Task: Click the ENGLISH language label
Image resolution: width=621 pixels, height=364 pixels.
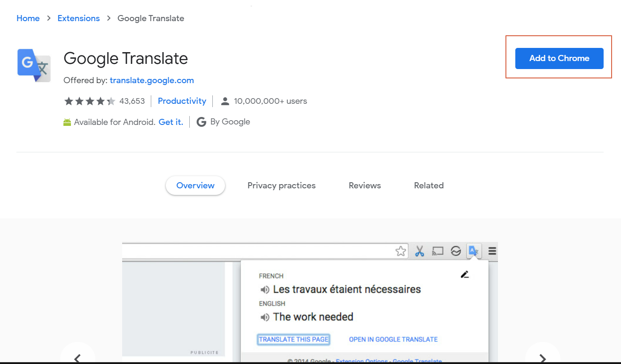Action: pos(272,304)
